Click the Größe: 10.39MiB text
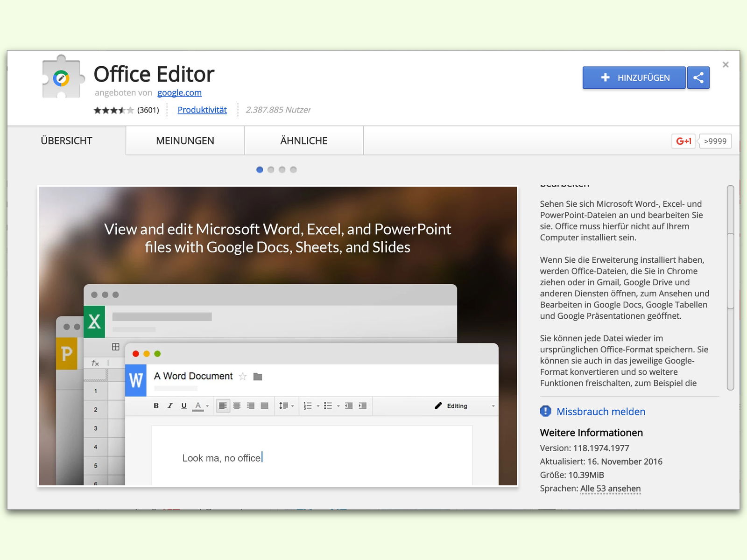747x560 pixels. click(x=572, y=475)
